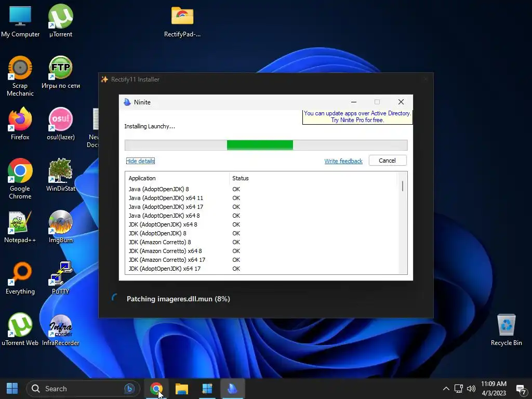
Task: Select the InfraRecorder desktop icon
Action: [x=60, y=329]
